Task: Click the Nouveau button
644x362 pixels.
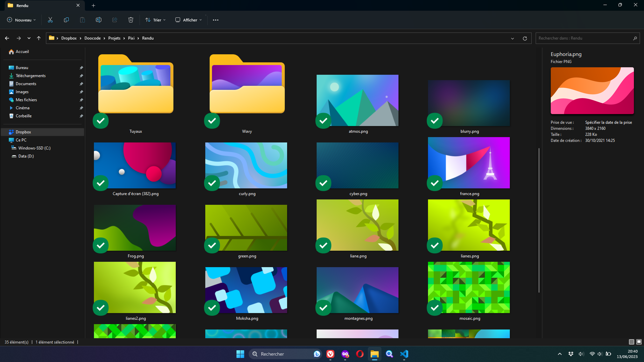Action: (22, 20)
